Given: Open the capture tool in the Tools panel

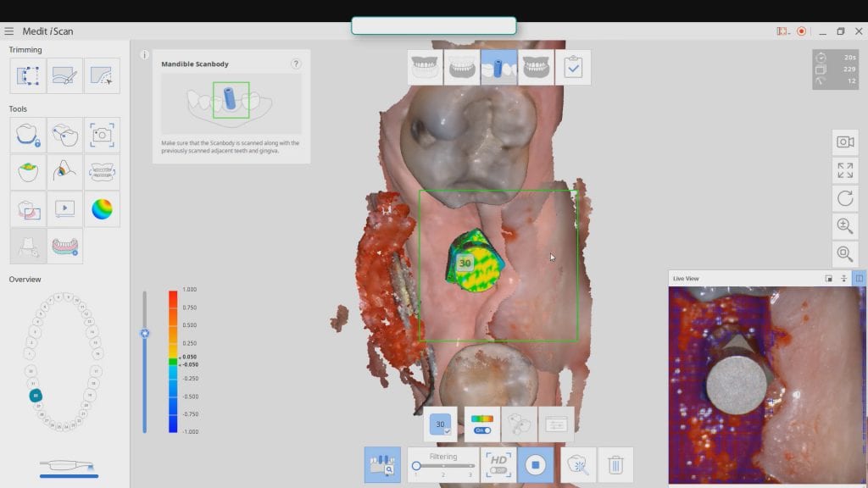Looking at the screenshot, I should tap(103, 135).
